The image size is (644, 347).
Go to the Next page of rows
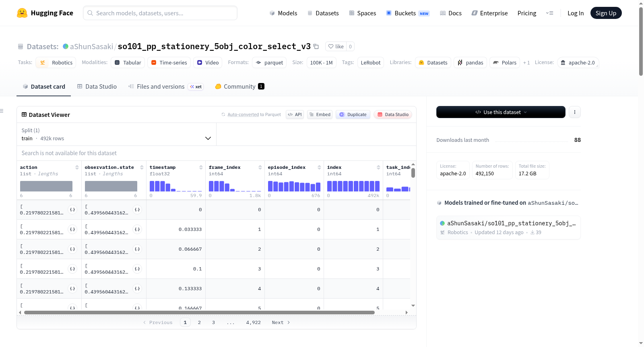point(281,322)
